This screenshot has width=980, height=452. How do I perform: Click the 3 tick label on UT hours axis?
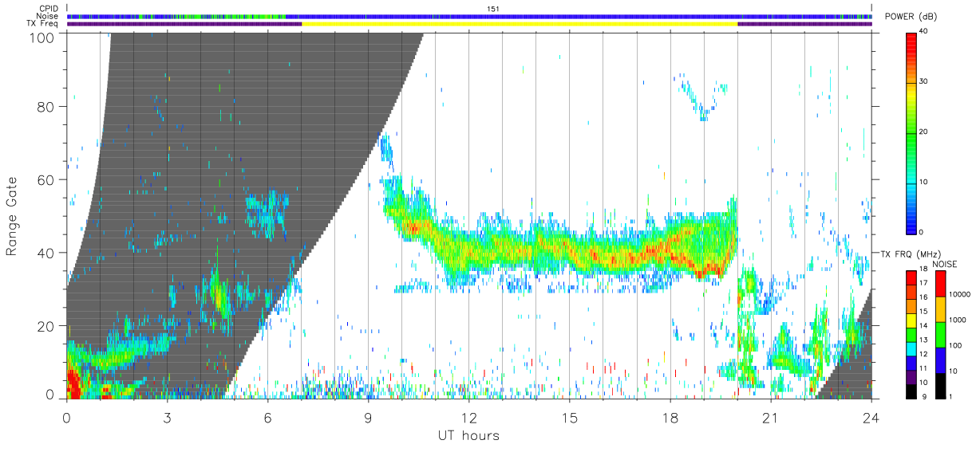tap(167, 418)
